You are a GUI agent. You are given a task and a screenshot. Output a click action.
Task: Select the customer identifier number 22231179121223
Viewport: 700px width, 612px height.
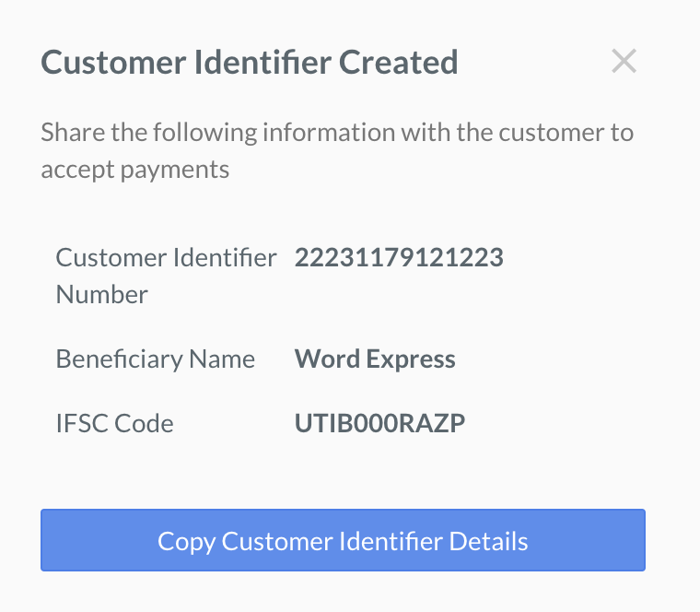click(399, 258)
